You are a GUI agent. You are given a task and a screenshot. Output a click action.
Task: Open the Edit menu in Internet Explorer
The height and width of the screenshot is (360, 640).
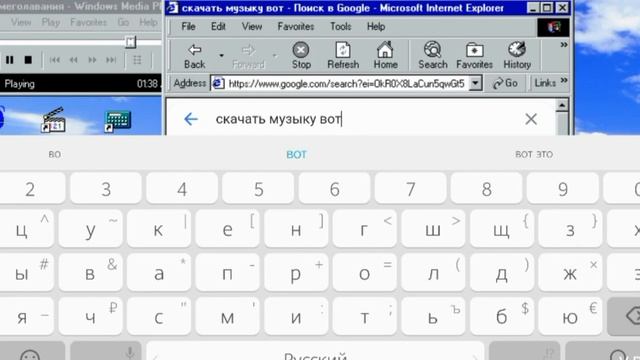(218, 27)
